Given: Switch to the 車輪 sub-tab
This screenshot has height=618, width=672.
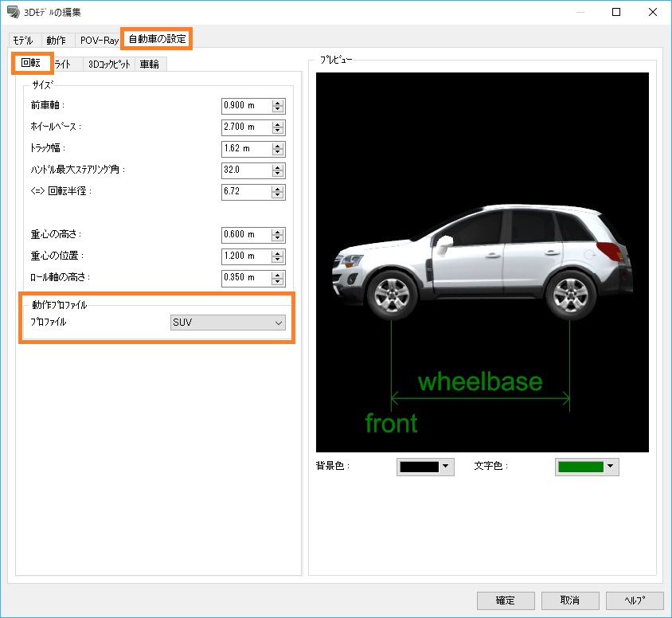Looking at the screenshot, I should click(150, 65).
